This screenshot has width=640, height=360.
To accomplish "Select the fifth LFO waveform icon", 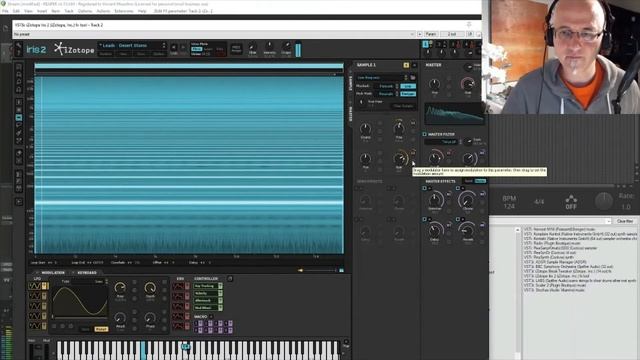I will tap(34, 326).
